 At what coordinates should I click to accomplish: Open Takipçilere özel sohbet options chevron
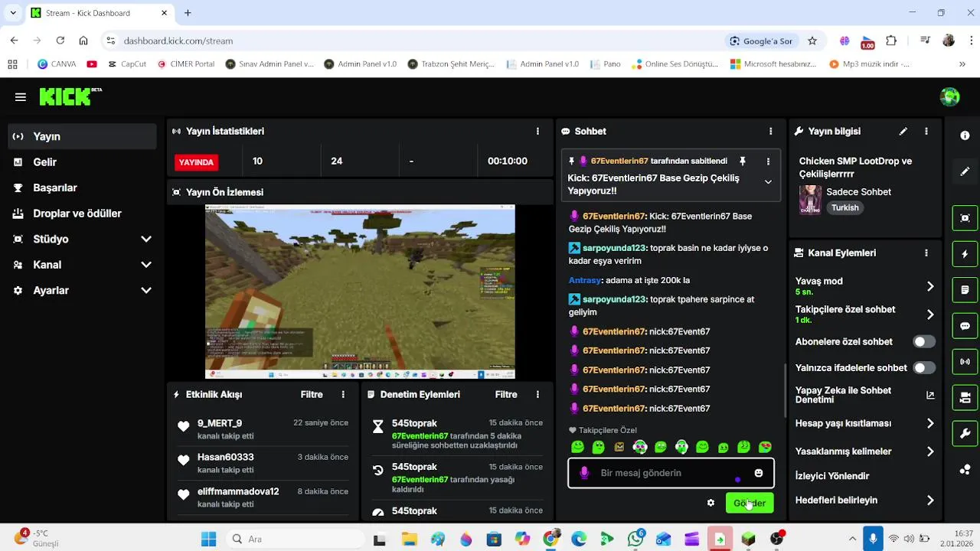[x=930, y=315]
